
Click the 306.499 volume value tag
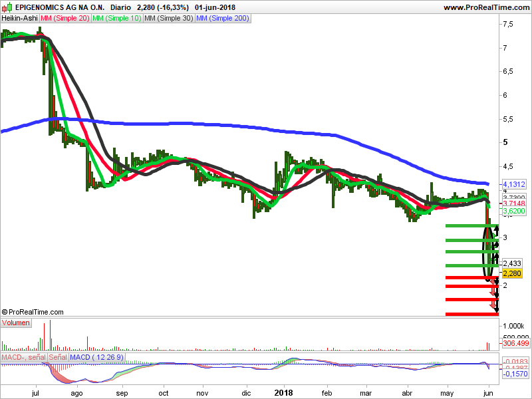point(516,343)
